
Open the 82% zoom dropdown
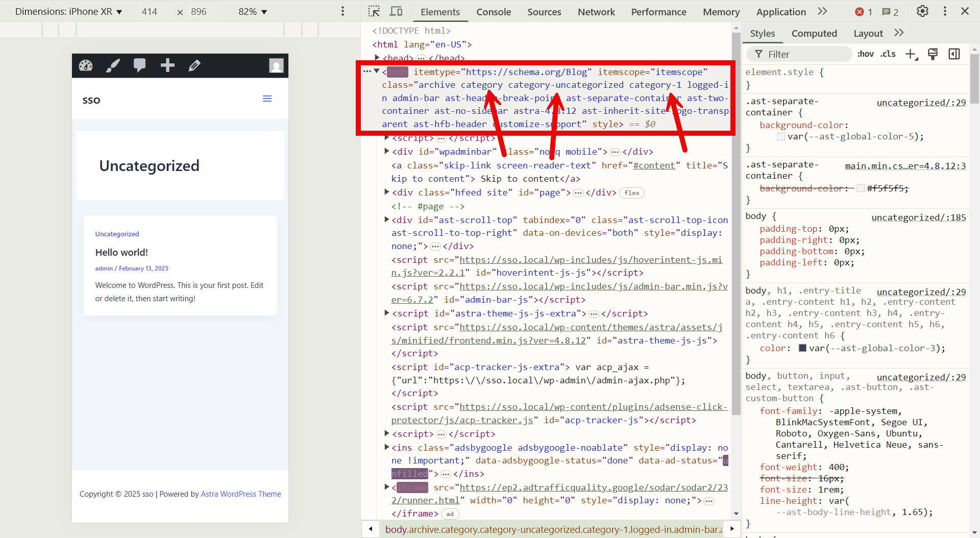[253, 12]
